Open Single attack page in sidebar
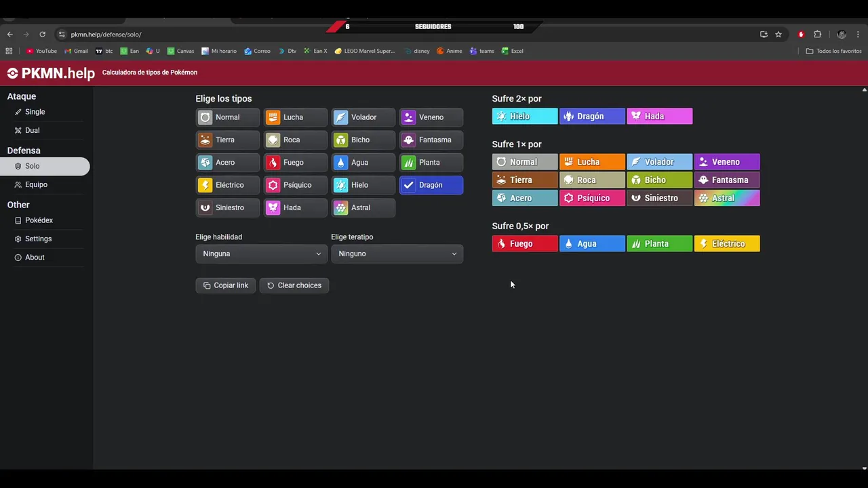The image size is (868, 488). click(45, 112)
